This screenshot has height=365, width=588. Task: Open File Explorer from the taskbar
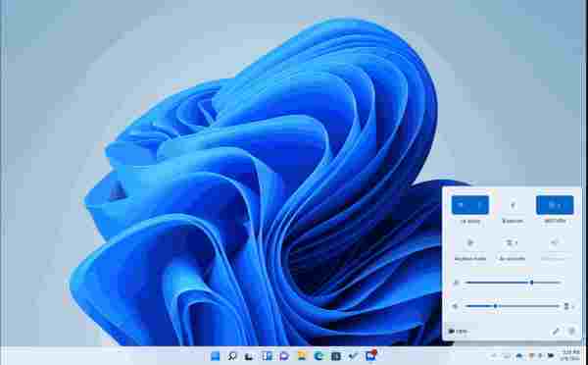[x=301, y=356]
